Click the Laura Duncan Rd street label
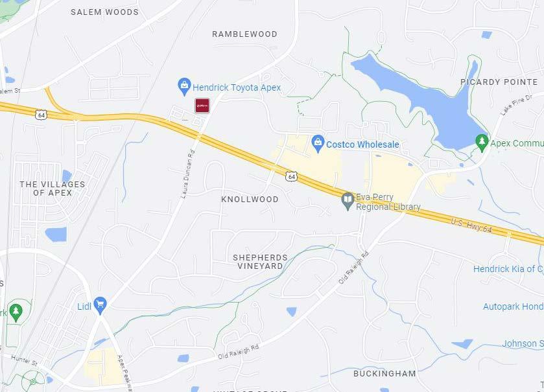This screenshot has width=544, height=392. click(x=187, y=174)
